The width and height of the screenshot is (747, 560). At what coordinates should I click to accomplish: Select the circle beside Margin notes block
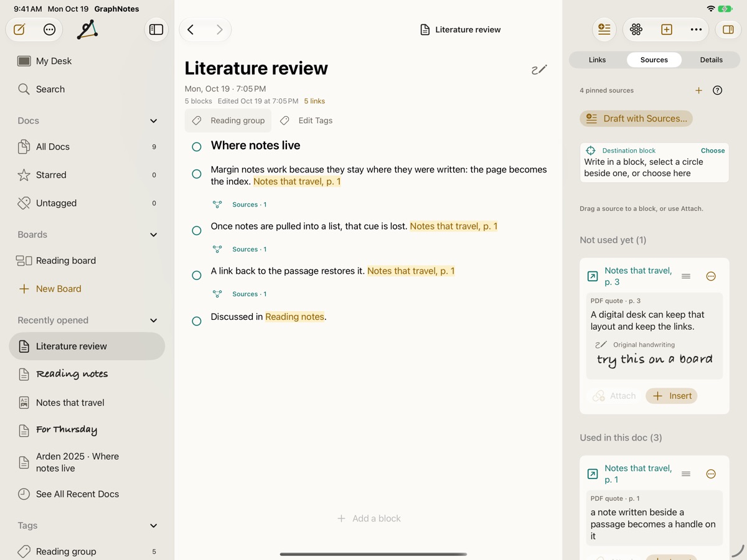(x=197, y=174)
